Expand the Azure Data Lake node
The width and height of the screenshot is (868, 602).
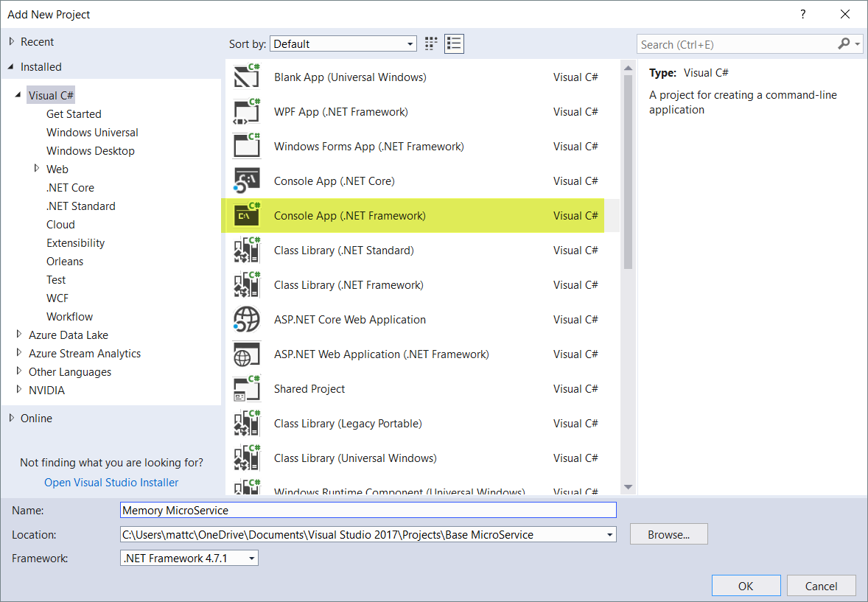click(x=19, y=335)
